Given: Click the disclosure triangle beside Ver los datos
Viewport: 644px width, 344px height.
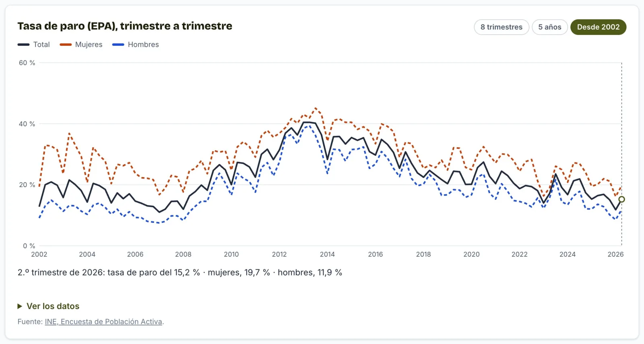Looking at the screenshot, I should [20, 306].
